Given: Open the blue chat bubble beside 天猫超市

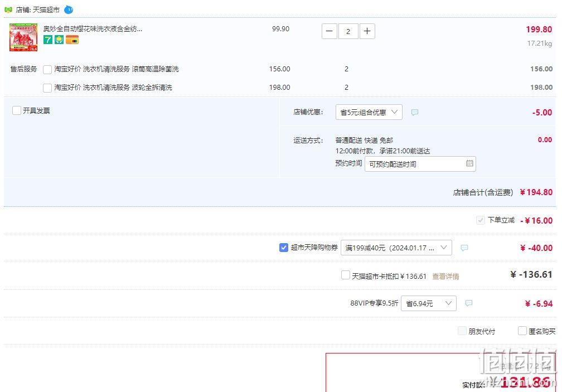Looking at the screenshot, I should (69, 9).
